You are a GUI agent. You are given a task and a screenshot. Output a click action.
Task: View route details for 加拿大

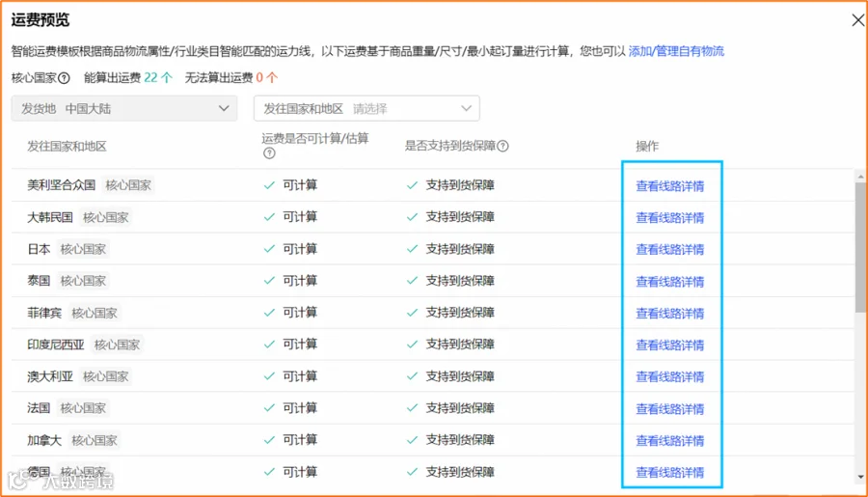[x=670, y=441]
